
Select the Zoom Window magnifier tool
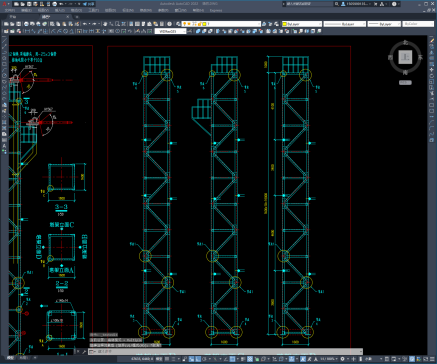point(117,24)
